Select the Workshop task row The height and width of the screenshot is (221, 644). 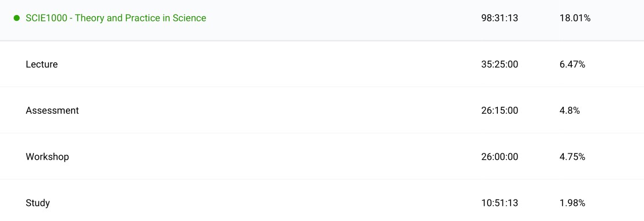tap(322, 156)
